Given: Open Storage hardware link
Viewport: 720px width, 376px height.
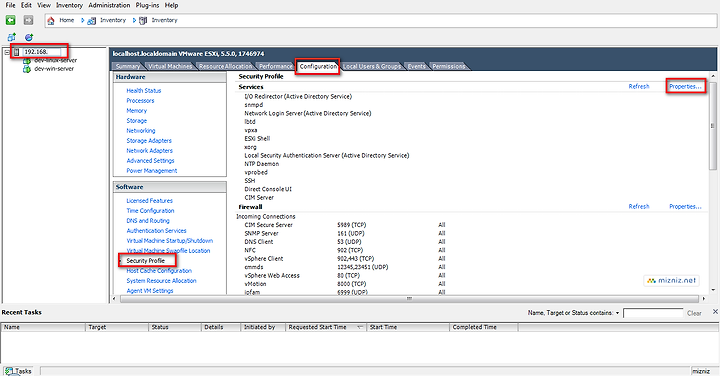Looking at the screenshot, I should pyautogui.click(x=136, y=121).
